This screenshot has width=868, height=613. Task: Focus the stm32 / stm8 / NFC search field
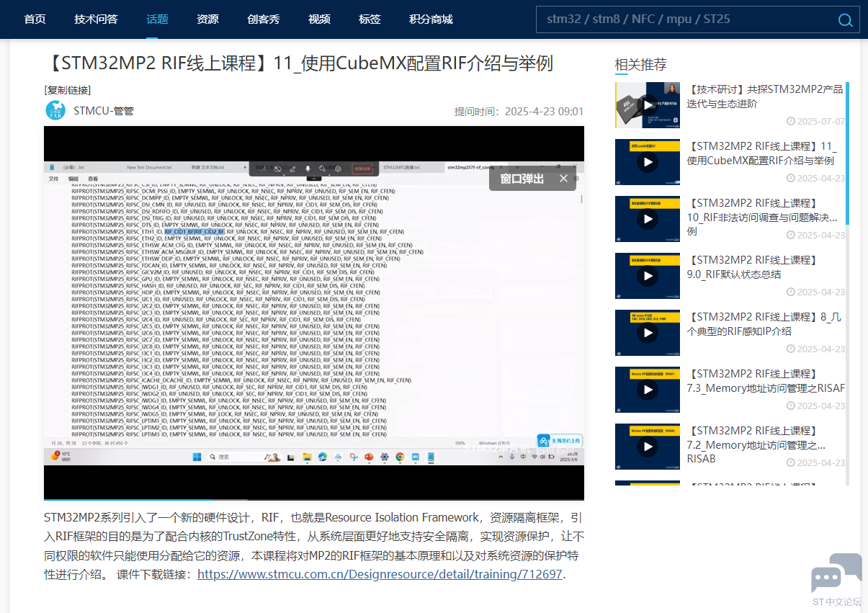(x=684, y=19)
